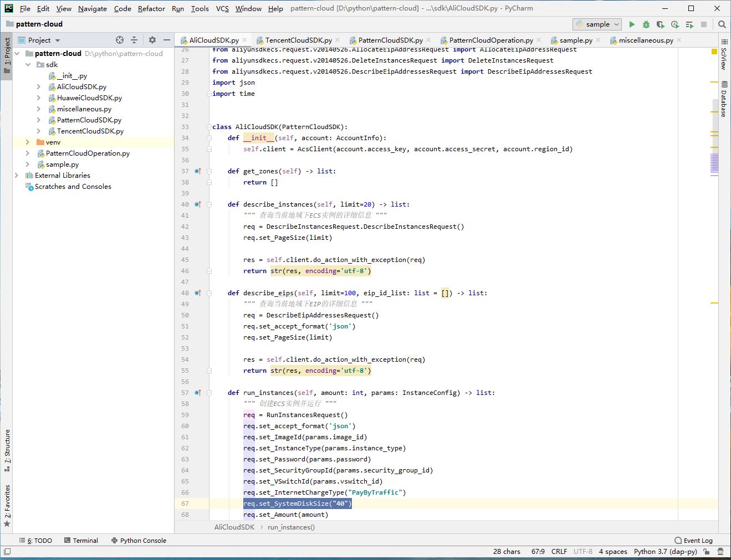Select TencentCloudSDK.py in project tree
731x560 pixels.
(x=90, y=131)
